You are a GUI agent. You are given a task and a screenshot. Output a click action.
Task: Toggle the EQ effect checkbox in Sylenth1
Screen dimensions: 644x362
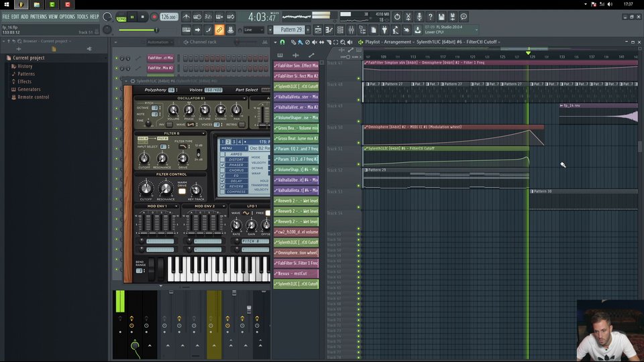223,176
